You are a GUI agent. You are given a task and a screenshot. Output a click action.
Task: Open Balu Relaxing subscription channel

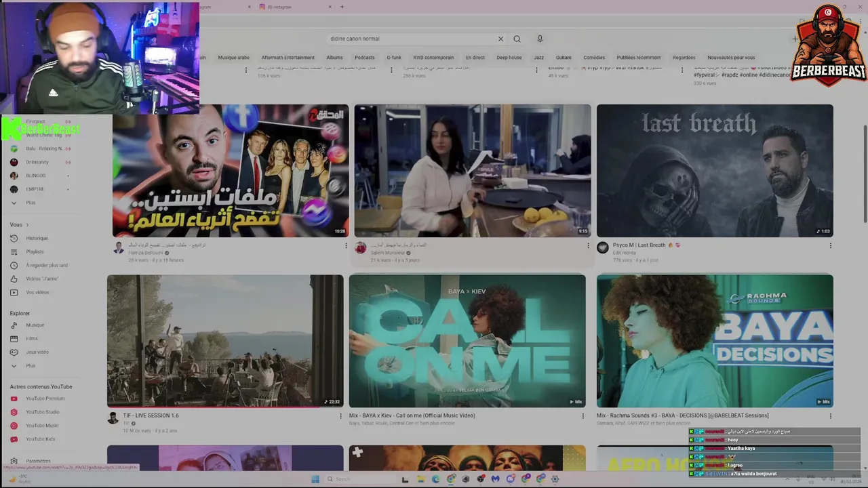[43, 148]
